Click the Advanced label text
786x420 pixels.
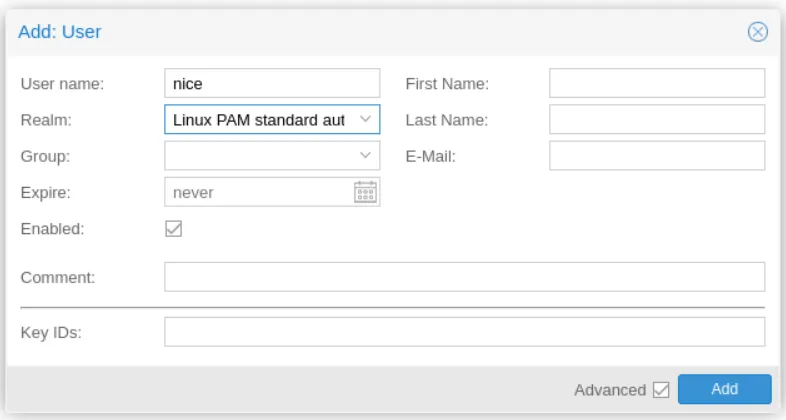[x=610, y=390]
